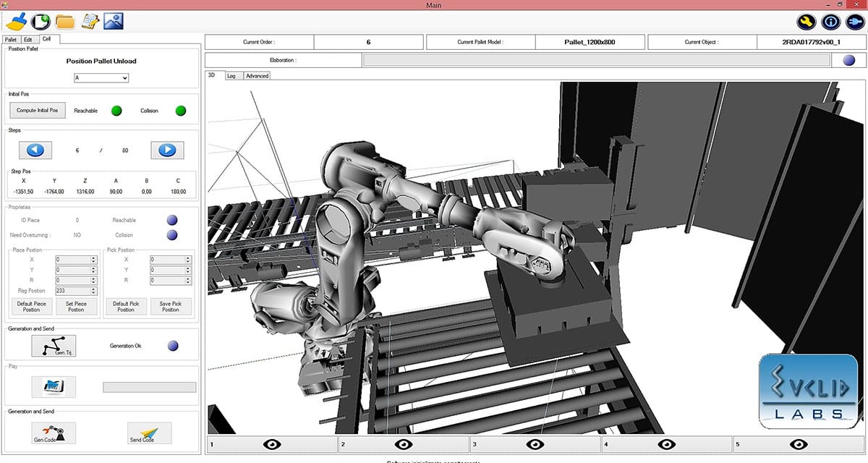The width and height of the screenshot is (868, 463).
Task: Toggle eye visibility for view 1
Action: pyautogui.click(x=272, y=444)
